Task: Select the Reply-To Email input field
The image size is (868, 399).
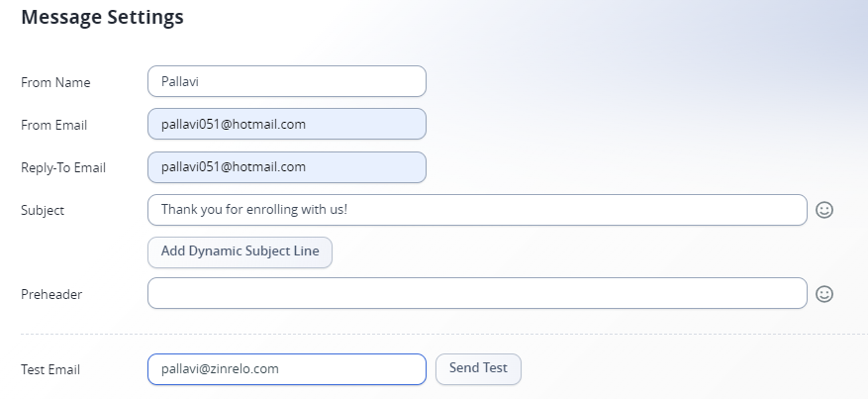Action: pyautogui.click(x=287, y=167)
